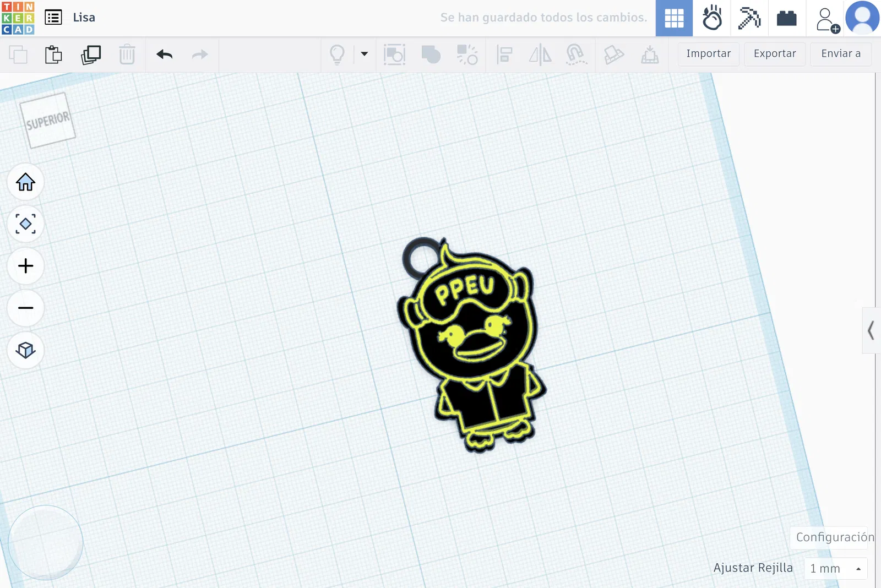
Task: Click the Delete trash icon
Action: click(127, 55)
